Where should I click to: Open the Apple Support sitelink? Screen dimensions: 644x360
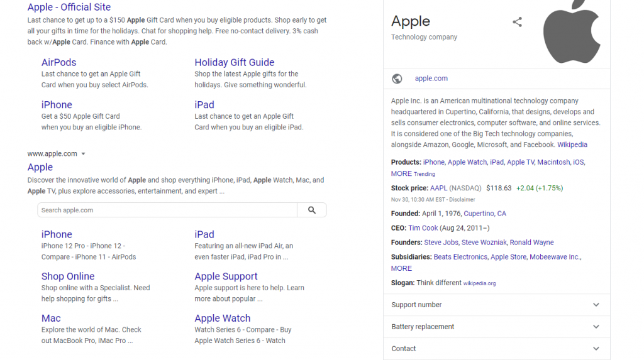point(226,276)
